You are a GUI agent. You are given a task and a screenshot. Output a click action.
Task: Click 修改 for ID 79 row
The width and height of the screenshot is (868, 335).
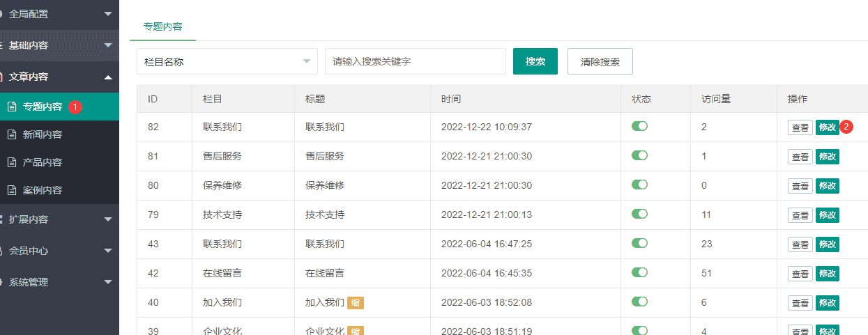[x=828, y=215]
